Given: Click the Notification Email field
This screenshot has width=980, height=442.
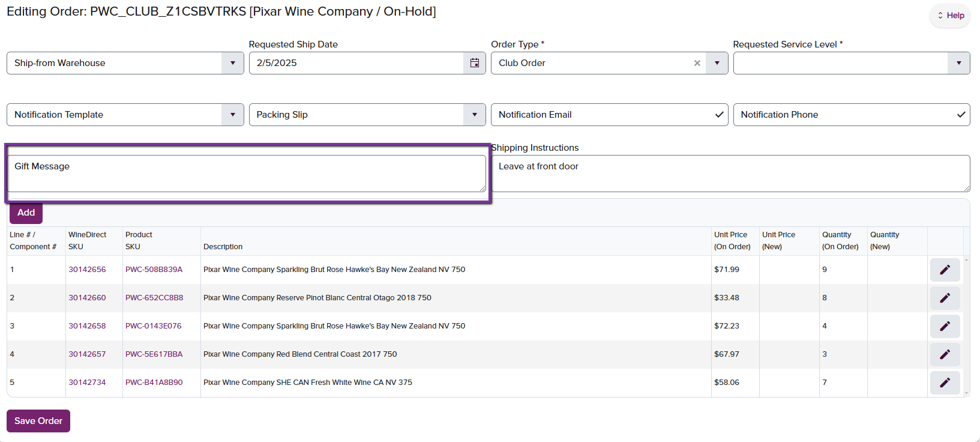Looking at the screenshot, I should 609,115.
